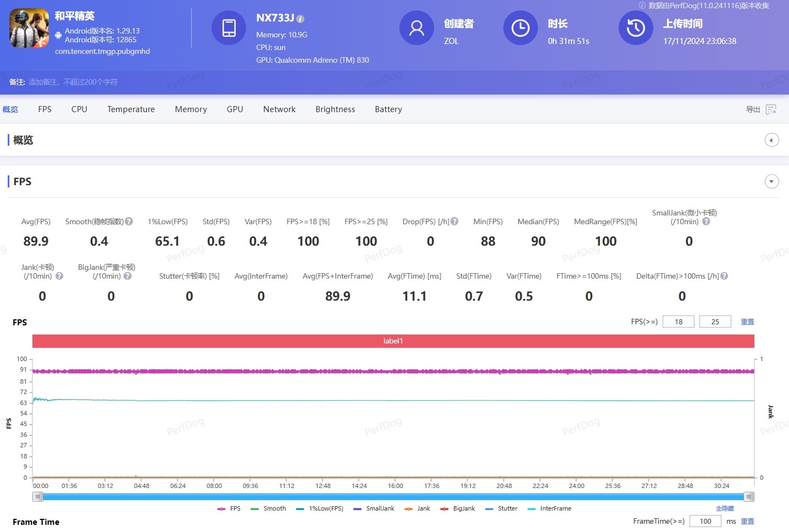Open the Network tab
This screenshot has width=789, height=532.
coord(279,109)
